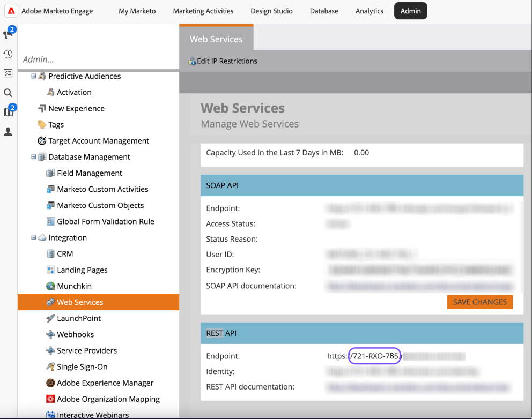This screenshot has width=532, height=419.
Task: Click the Munchkin globe icon
Action: point(50,286)
